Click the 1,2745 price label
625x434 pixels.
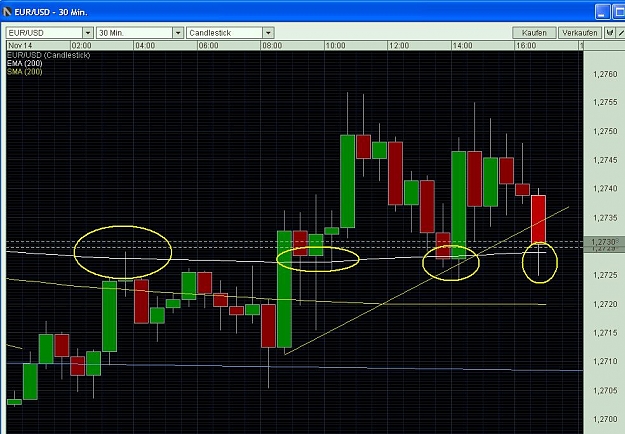(605, 160)
